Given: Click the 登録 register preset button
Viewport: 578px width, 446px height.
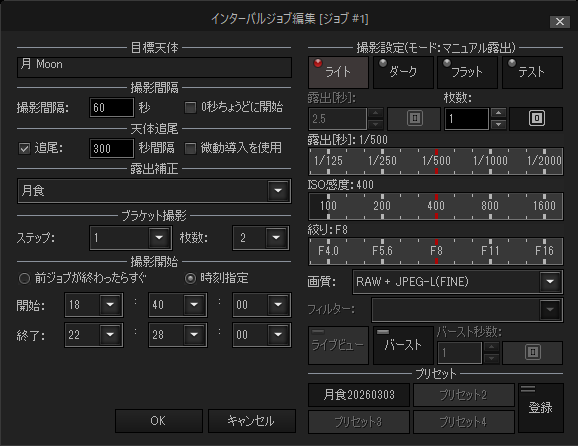Looking at the screenshot, I should pyautogui.click(x=541, y=408).
